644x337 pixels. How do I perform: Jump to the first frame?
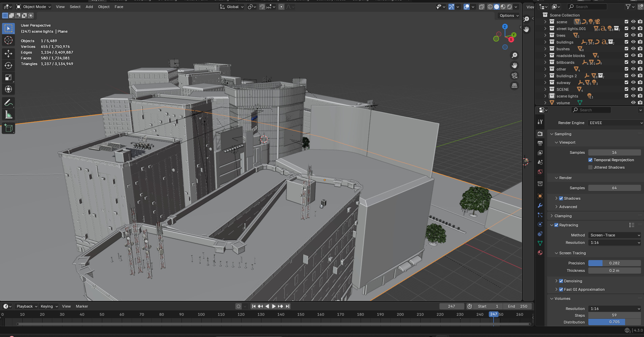click(254, 306)
